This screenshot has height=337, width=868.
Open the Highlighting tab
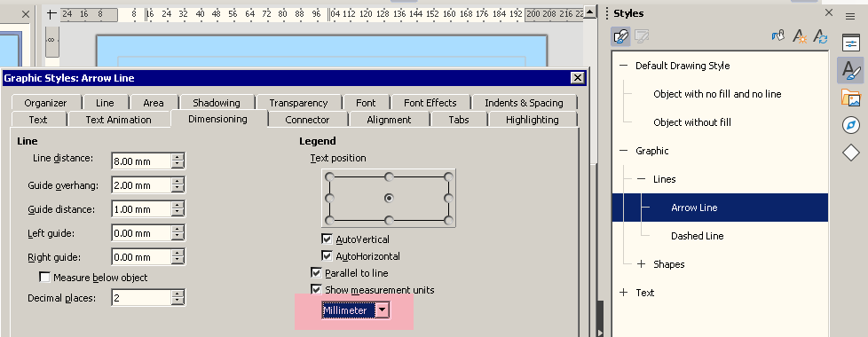[532, 120]
